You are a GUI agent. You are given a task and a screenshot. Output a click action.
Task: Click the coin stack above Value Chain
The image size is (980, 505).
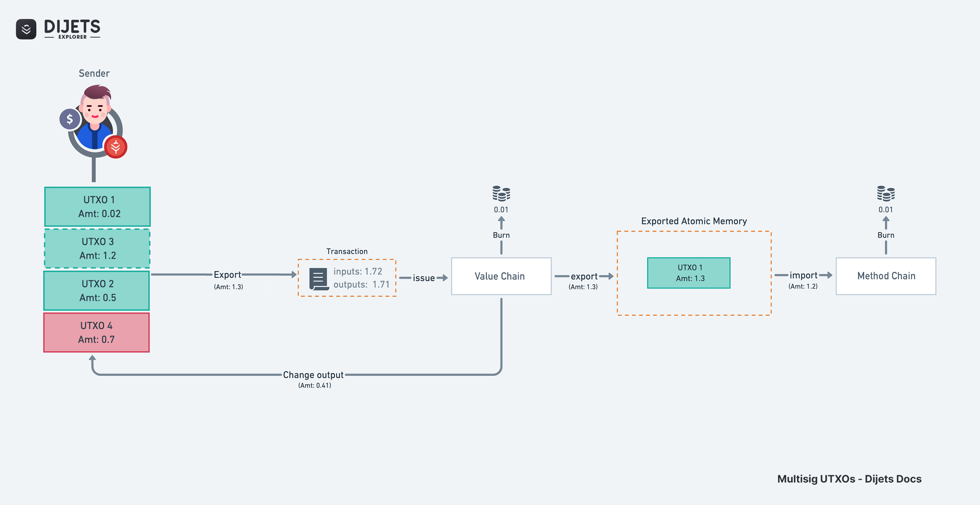(x=501, y=194)
